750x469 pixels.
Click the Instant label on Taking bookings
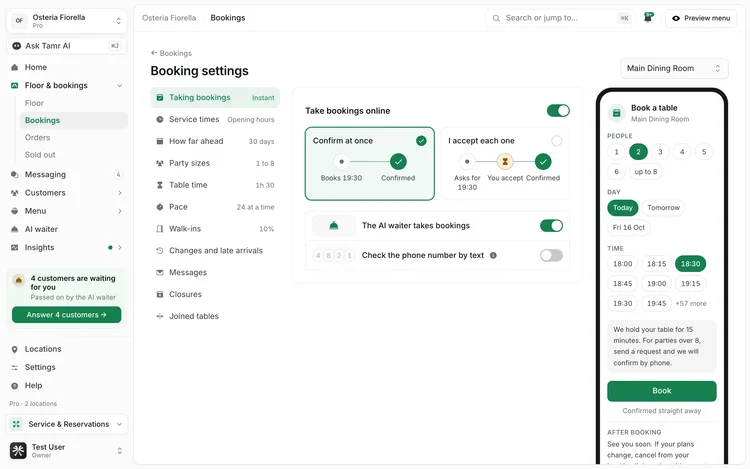[x=263, y=98]
